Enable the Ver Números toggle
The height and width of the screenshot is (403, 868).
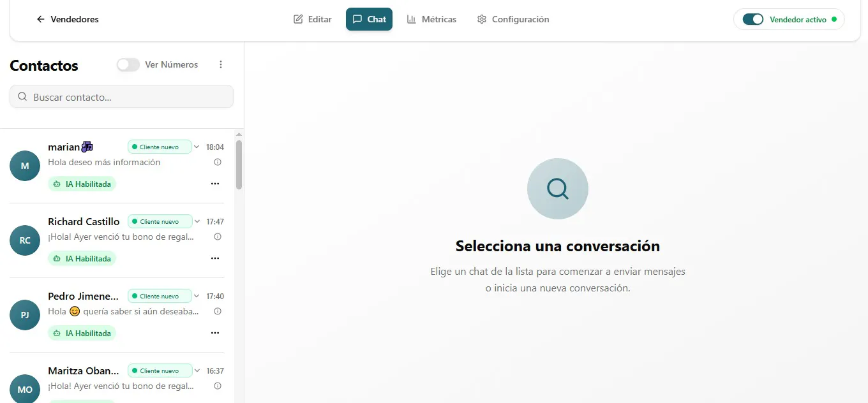(128, 64)
